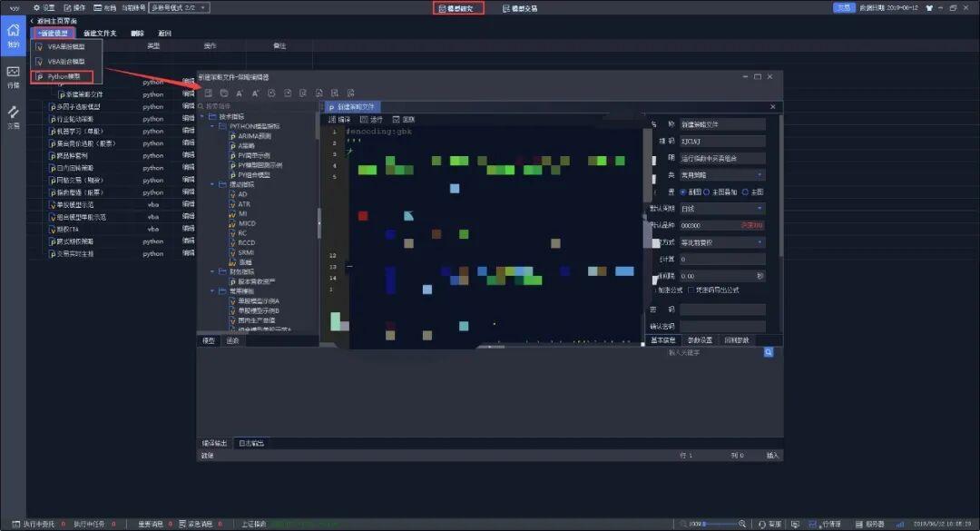This screenshot has width=980, height=531.
Task: Click the Python icon beside PY简单示例
Action: 232,155
